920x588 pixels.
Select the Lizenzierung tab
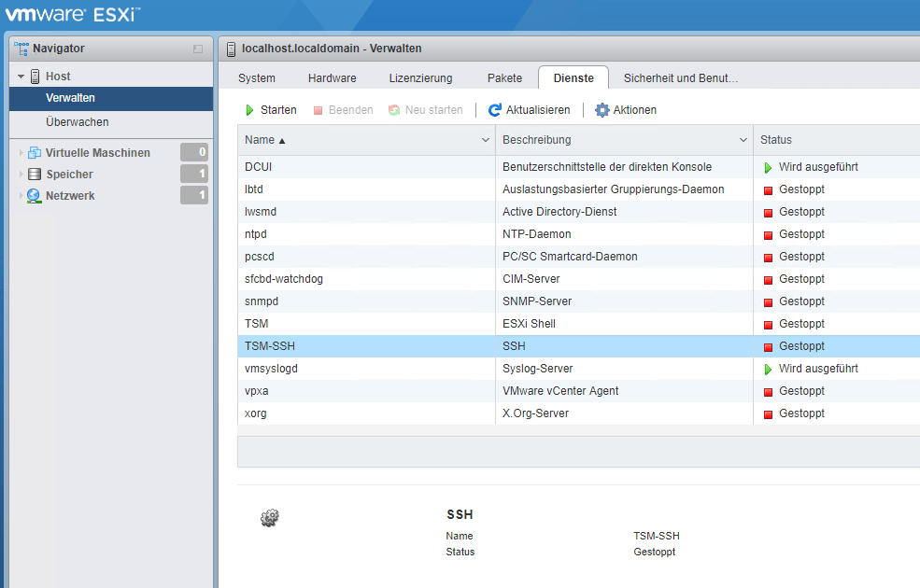(x=420, y=77)
